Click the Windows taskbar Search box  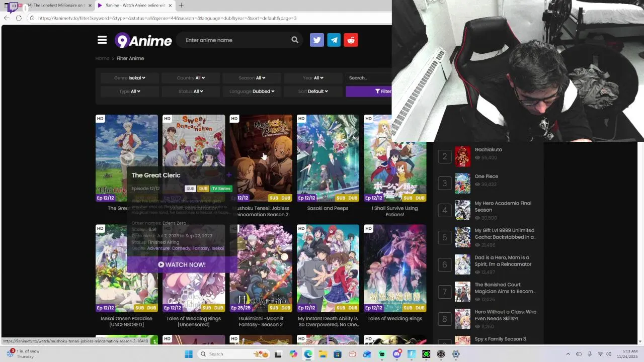coord(234,354)
